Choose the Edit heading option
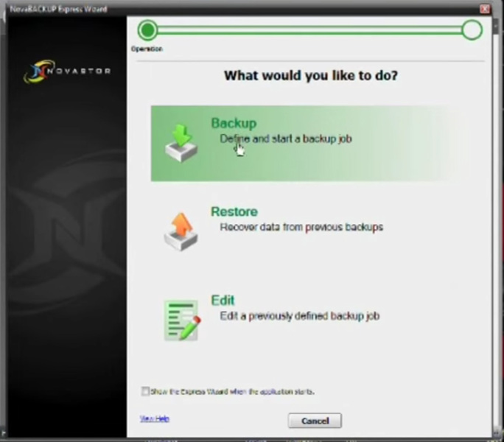 (x=223, y=301)
